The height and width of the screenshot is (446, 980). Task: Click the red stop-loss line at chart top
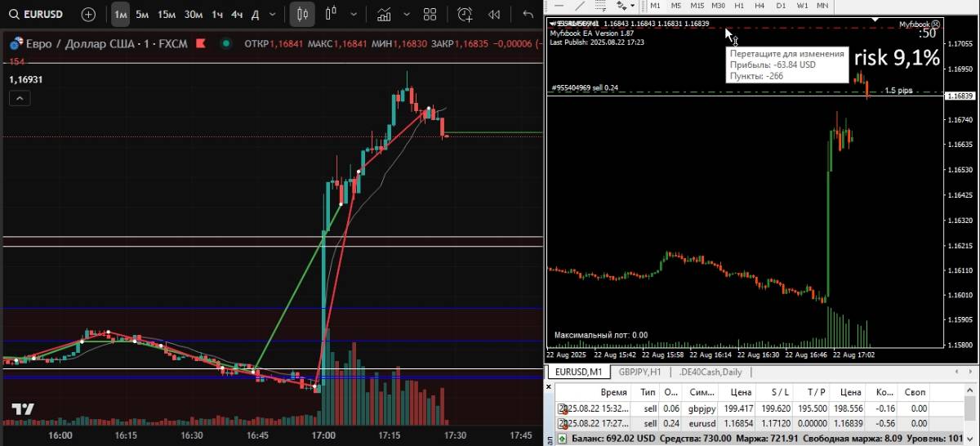click(x=637, y=29)
